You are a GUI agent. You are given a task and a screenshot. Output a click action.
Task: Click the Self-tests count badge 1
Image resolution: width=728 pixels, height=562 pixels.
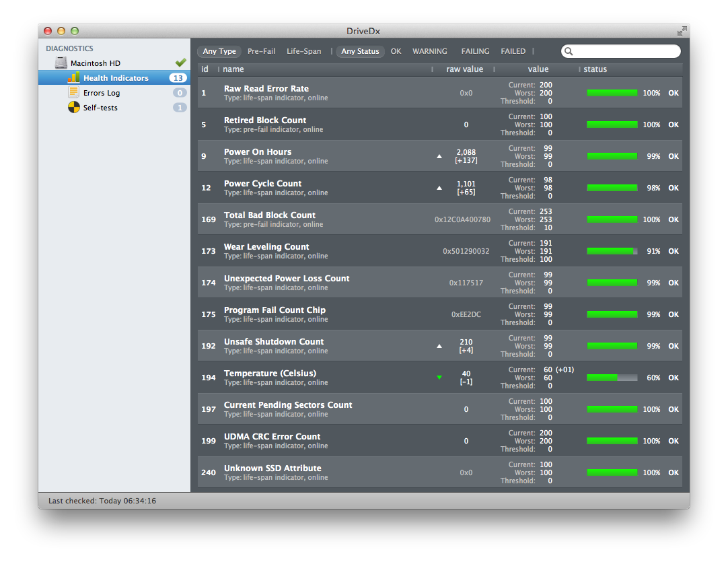180,108
